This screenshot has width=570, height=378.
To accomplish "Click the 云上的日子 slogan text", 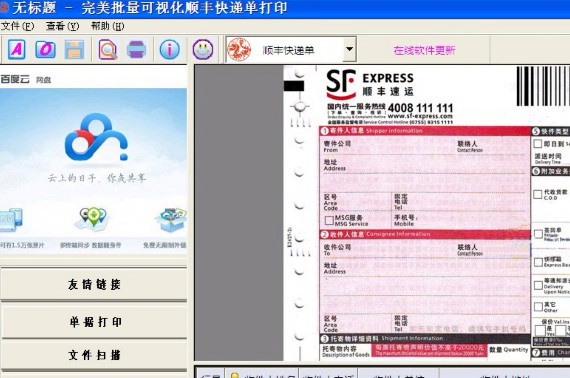I will 97,178.
